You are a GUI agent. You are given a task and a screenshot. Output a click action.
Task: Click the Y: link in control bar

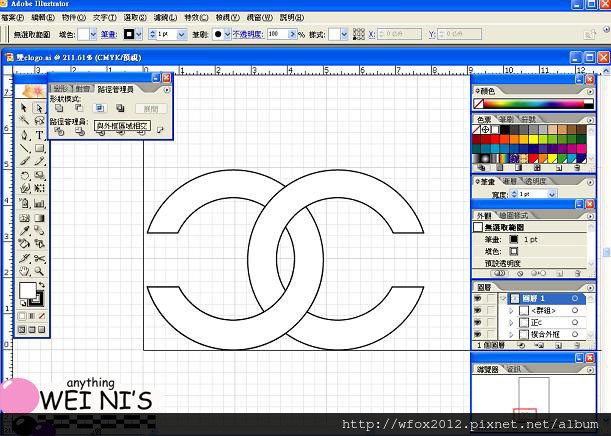(x=432, y=34)
